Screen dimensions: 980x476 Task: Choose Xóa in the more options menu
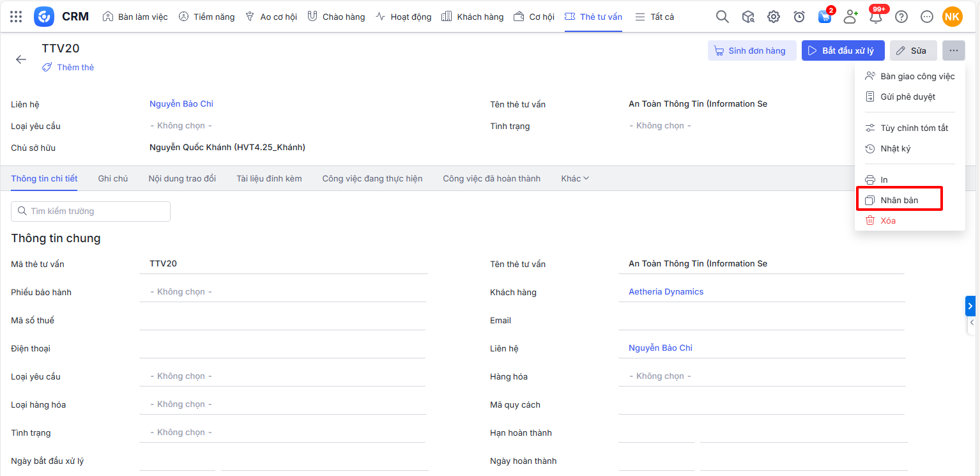(887, 220)
